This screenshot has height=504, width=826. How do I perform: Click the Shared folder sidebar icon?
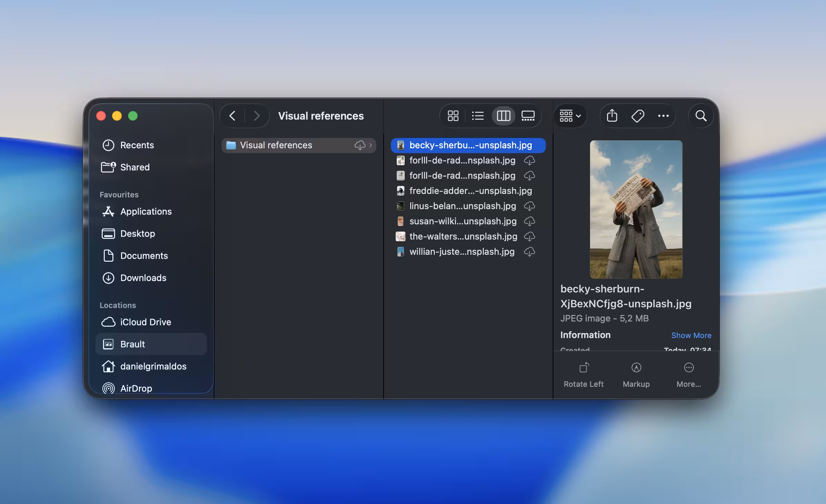(108, 167)
